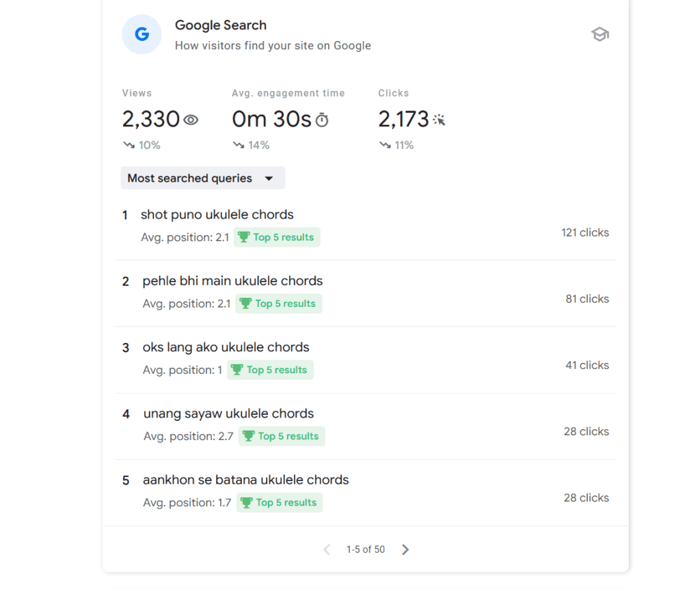Click the Google G logo icon
This screenshot has height=589, width=700.
(x=142, y=34)
